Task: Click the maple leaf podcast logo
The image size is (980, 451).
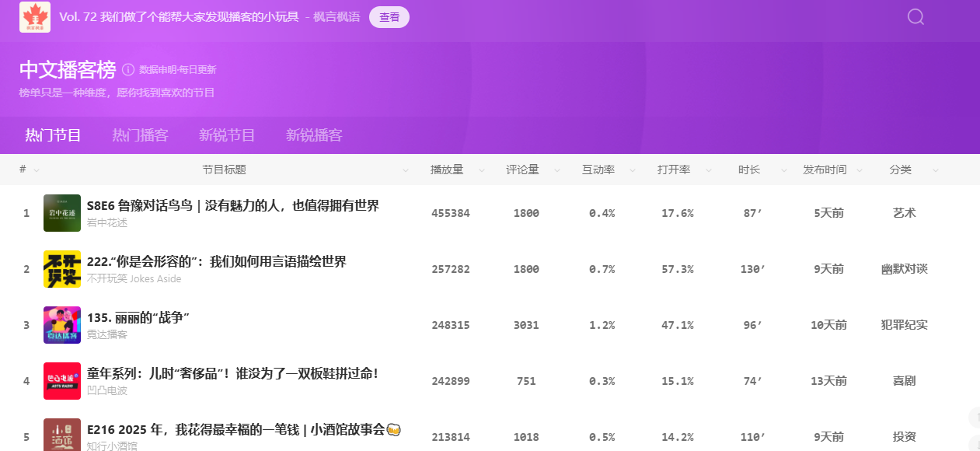Action: pos(35,17)
